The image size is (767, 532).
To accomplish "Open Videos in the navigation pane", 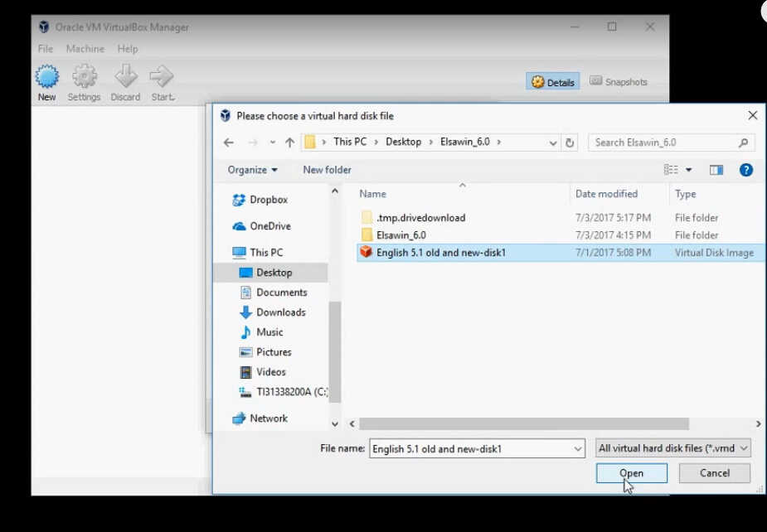I will (x=262, y=372).
